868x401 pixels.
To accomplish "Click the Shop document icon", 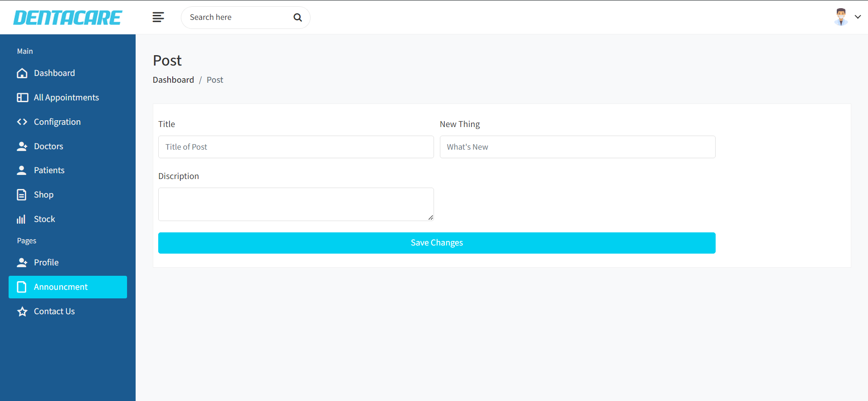I will click(x=22, y=195).
